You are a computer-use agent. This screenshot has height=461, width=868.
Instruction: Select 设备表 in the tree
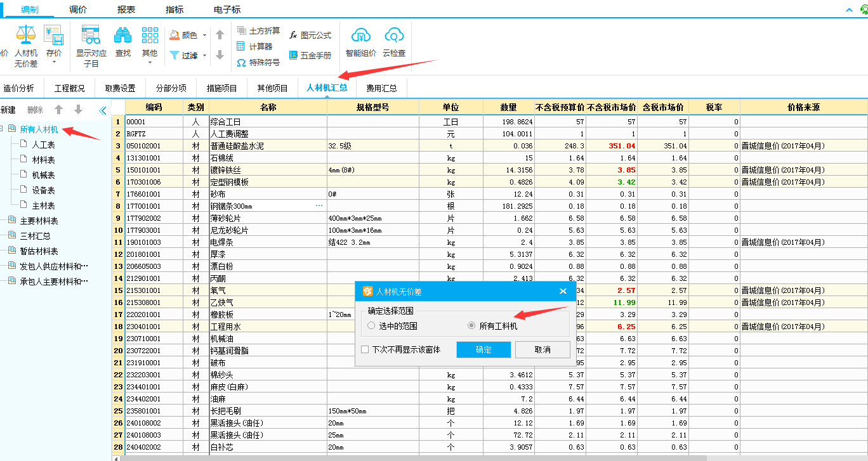pyautogui.click(x=43, y=190)
